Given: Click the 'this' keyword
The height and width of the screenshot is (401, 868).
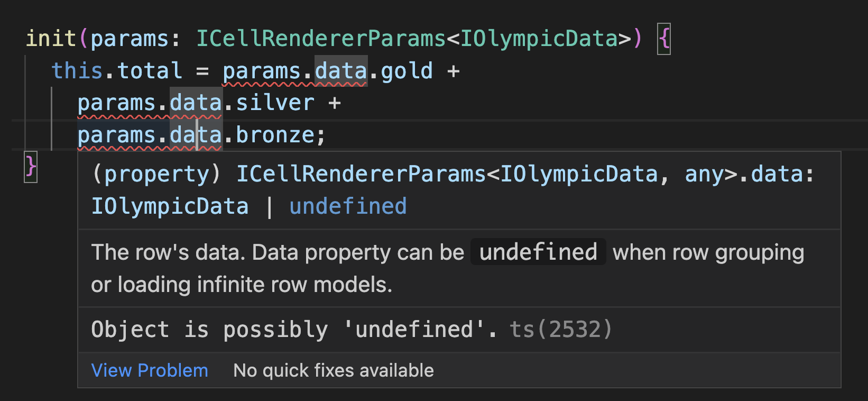Looking at the screenshot, I should (77, 70).
